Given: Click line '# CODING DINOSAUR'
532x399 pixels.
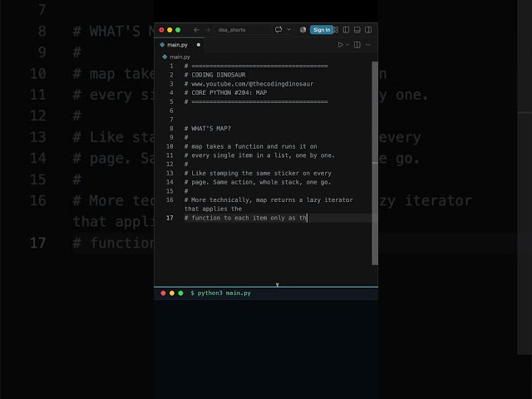Looking at the screenshot, I should click(x=214, y=75).
